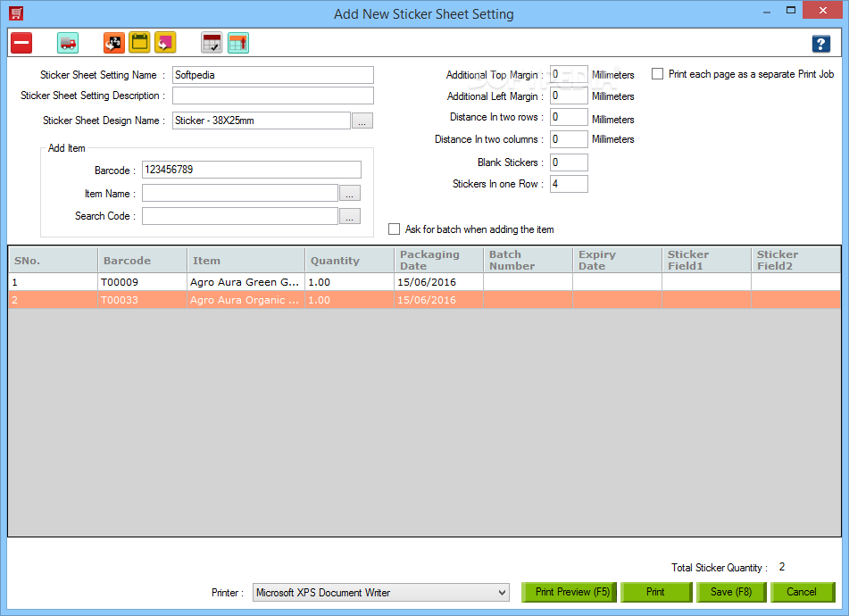Viewport: 849px width, 616px height.
Task: Click the Packaging Date column header
Action: tap(438, 261)
